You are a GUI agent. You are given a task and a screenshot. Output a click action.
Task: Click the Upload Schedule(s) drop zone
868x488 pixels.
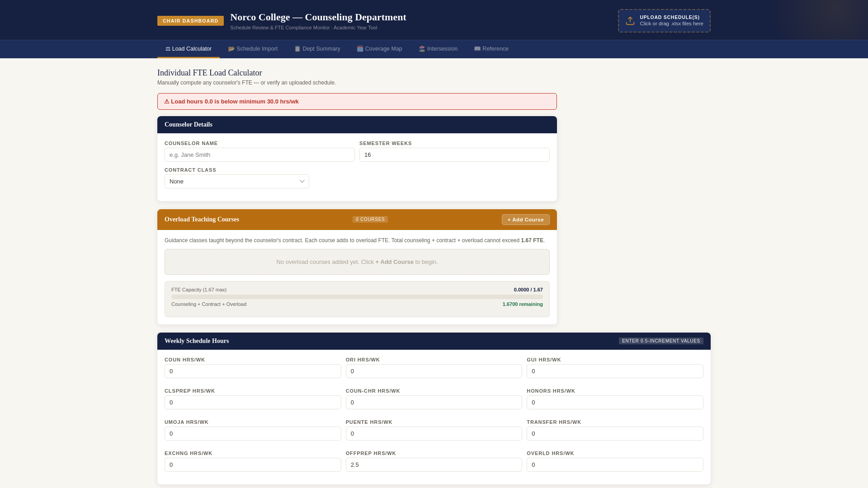[x=664, y=21]
